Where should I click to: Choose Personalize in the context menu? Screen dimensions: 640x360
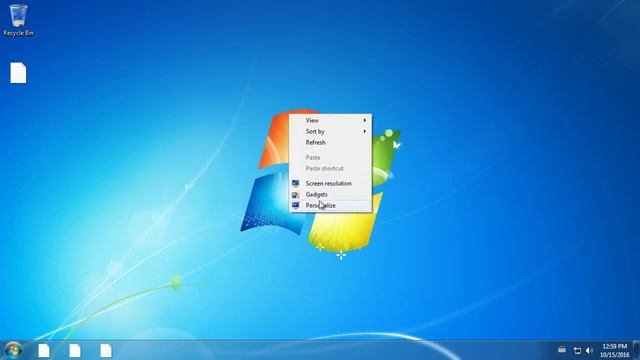[330, 205]
